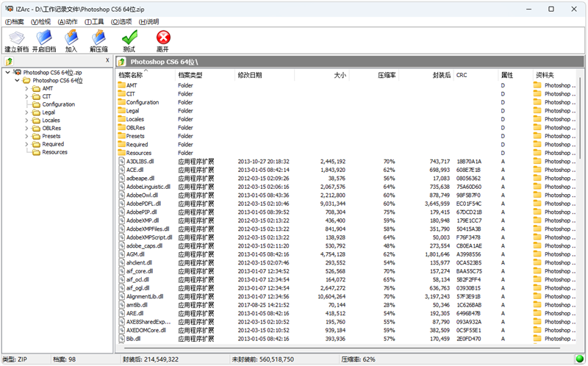Click the 2017-08-25 14:21:52 date cell
This screenshot has height=366, width=588.
[x=264, y=305]
